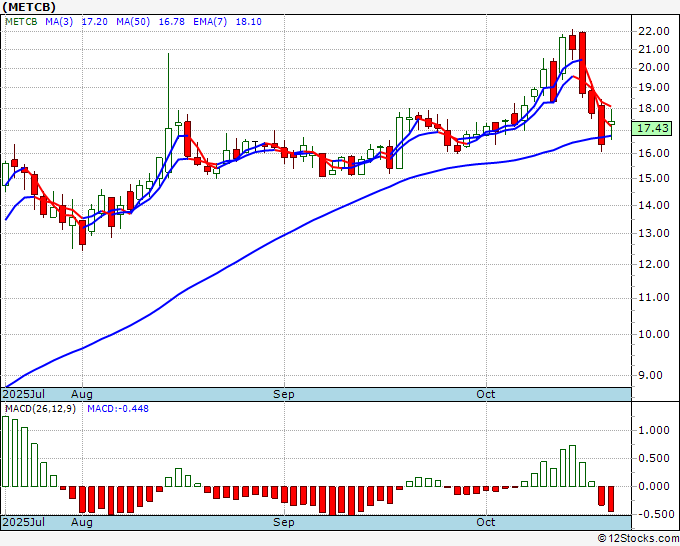680x546 pixels.
Task: Click the EMA(7) legend label
Action: click(210, 22)
